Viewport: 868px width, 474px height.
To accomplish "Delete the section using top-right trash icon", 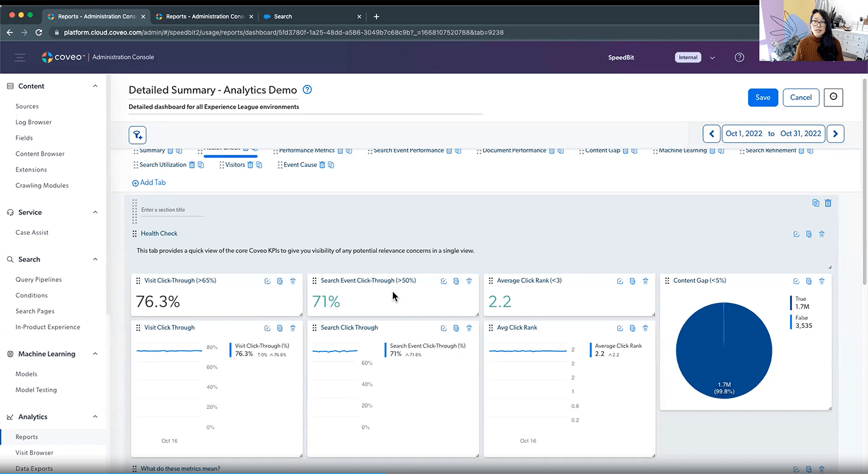I will (x=828, y=203).
